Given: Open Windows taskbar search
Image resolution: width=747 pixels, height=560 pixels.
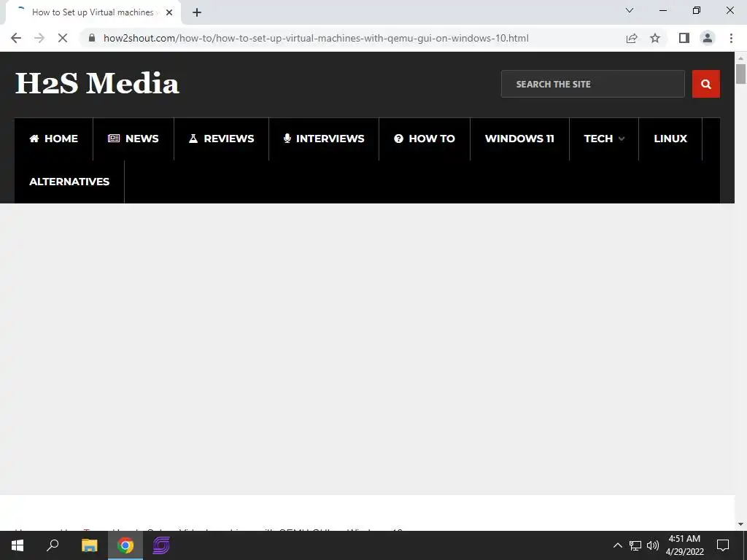Looking at the screenshot, I should (x=53, y=545).
